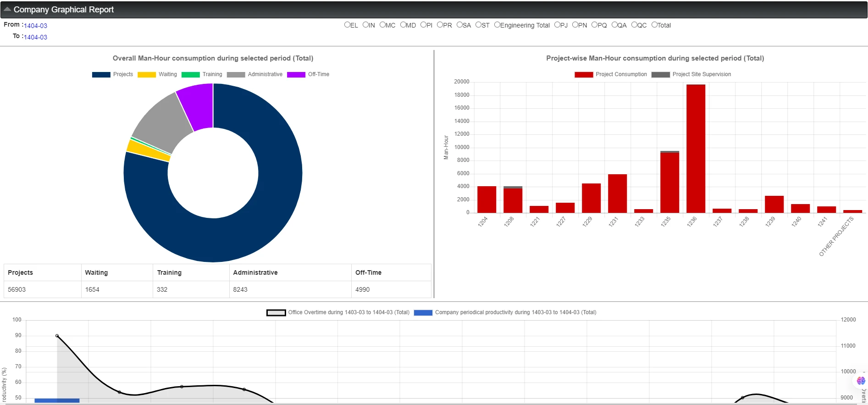868x405 pixels.
Task: Select the PJ radio button
Action: tap(557, 25)
